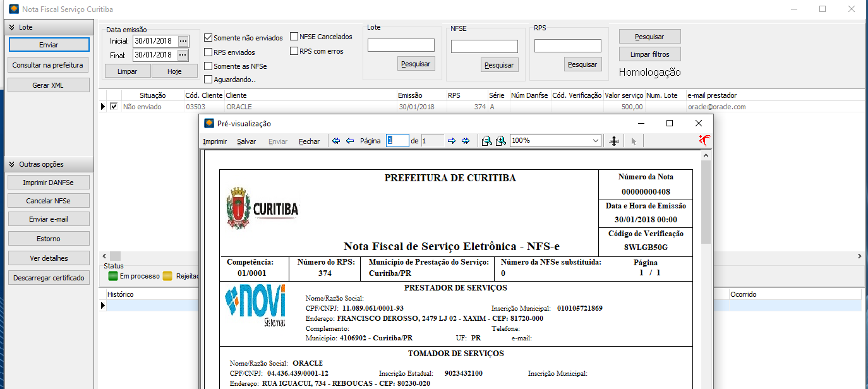Click the oracle@oracle.com cell

(717, 107)
